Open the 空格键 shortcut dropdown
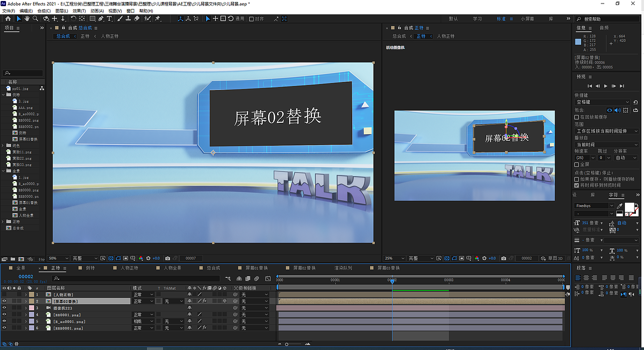Screen dimensions: 644x350 [x=603, y=102]
